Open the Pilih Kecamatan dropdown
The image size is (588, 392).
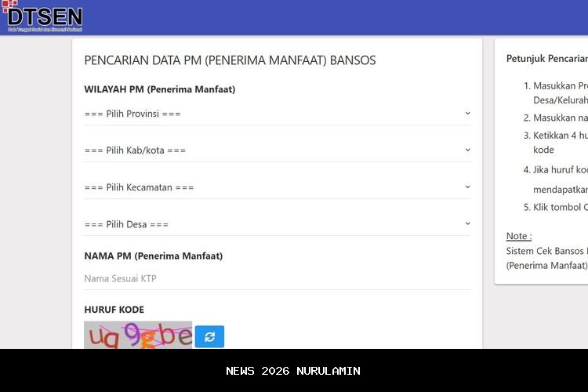point(278,187)
